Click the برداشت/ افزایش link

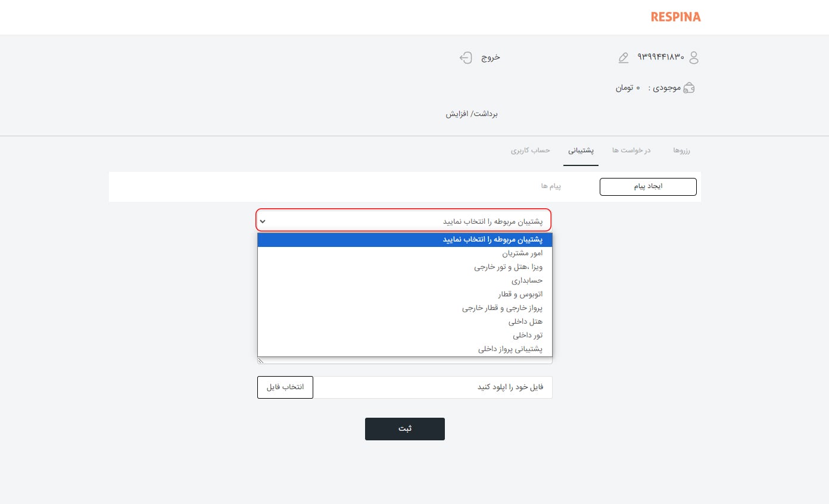pyautogui.click(x=472, y=114)
